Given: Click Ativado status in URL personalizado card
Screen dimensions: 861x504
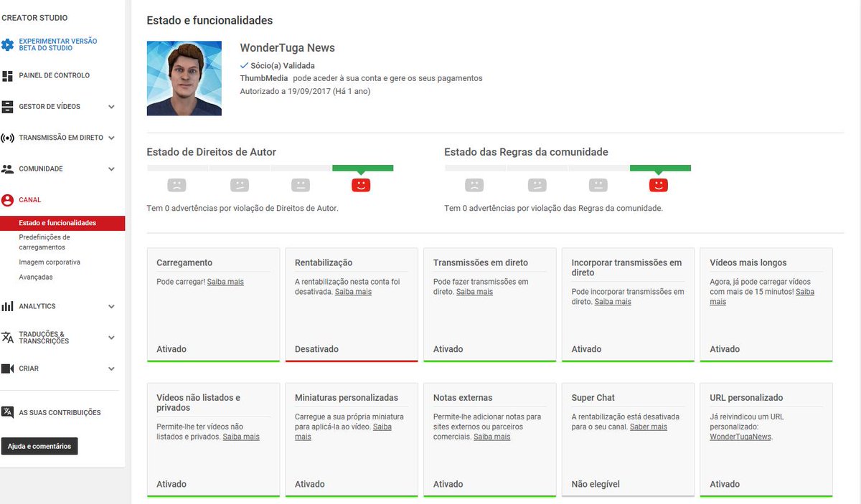Looking at the screenshot, I should pyautogui.click(x=725, y=484).
